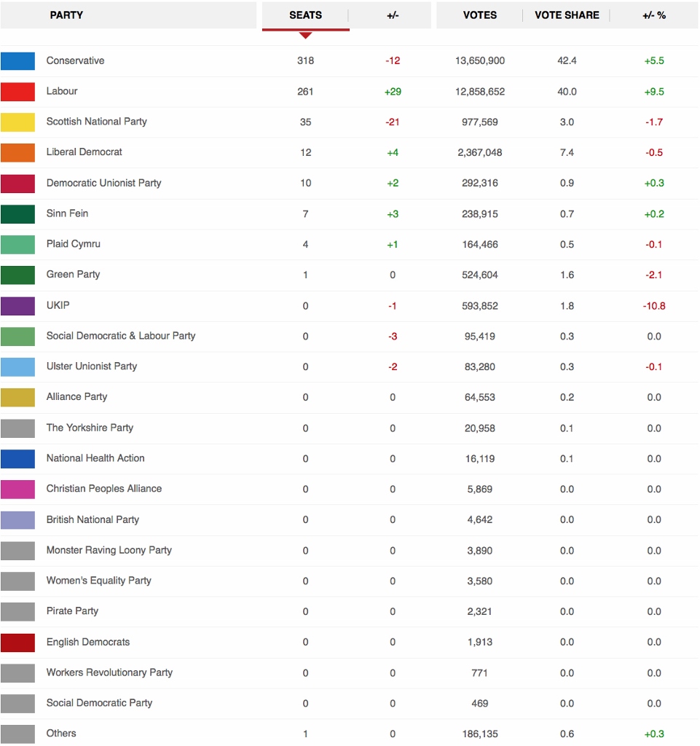Screen dimensions: 700x746
Task: Click Conservative seats value 318
Action: 305,61
